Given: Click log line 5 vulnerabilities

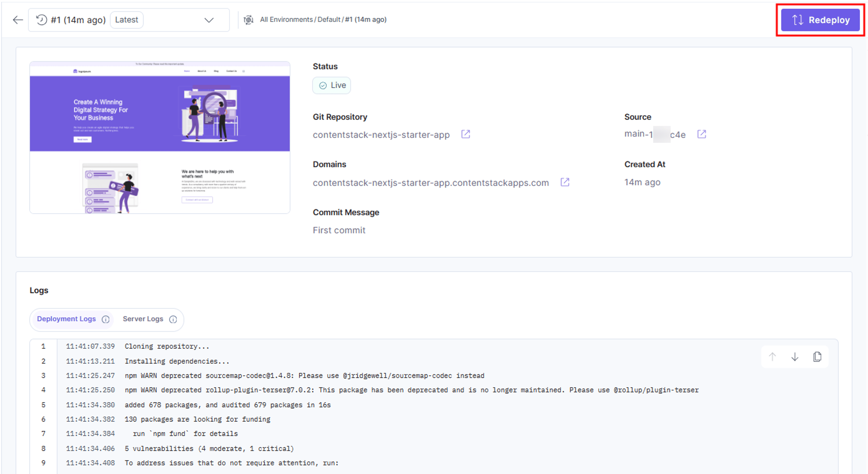Looking at the screenshot, I should (209, 449).
